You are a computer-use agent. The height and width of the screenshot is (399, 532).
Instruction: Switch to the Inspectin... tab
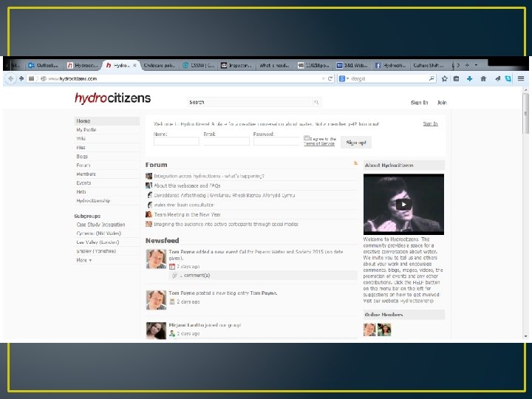click(x=236, y=65)
